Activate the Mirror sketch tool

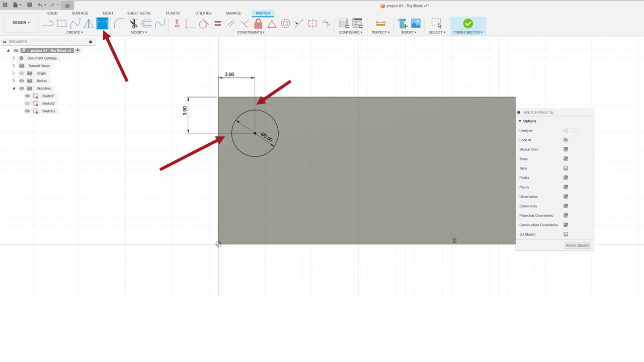[89, 23]
